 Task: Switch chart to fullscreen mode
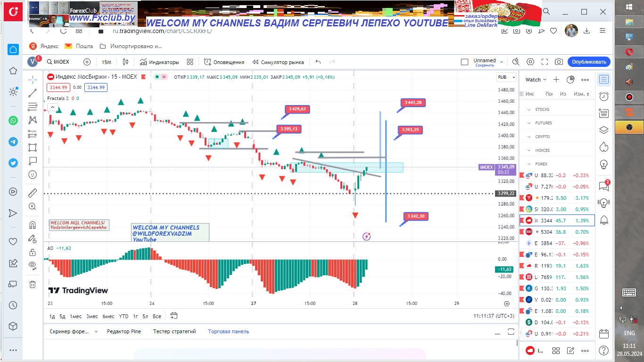545,62
